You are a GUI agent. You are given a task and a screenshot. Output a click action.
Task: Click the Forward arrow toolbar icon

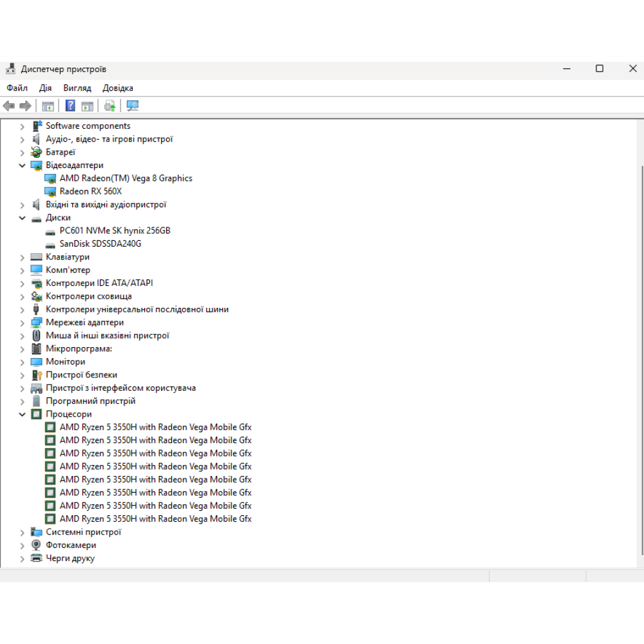(x=26, y=106)
